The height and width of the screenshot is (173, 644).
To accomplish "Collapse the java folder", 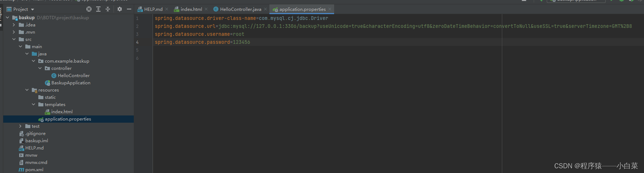I will pos(27,54).
